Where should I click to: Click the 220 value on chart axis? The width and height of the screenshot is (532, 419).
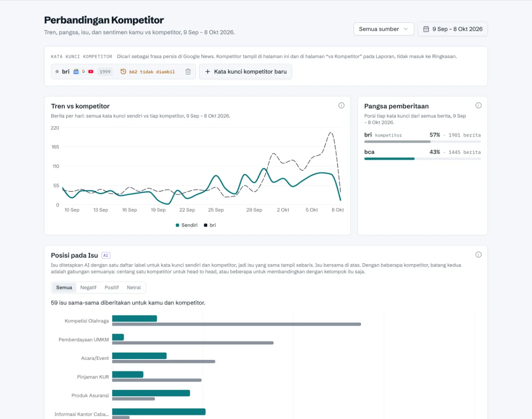pos(55,128)
